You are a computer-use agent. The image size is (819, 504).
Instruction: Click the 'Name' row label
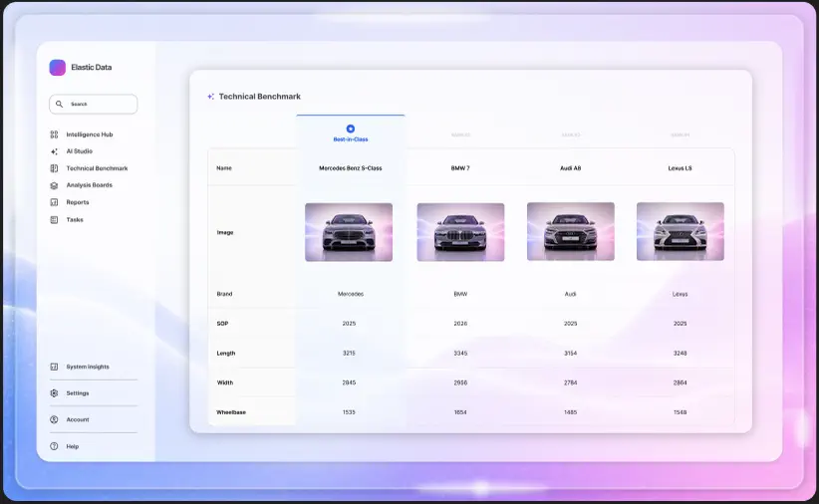click(224, 168)
